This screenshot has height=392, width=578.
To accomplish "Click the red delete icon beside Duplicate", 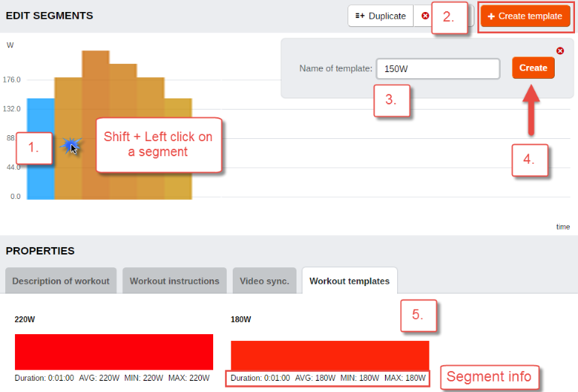I will tap(425, 16).
